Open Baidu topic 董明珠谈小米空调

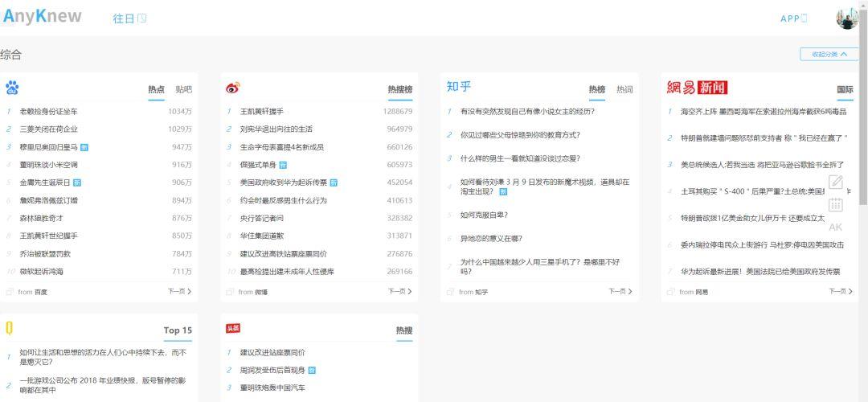49,165
